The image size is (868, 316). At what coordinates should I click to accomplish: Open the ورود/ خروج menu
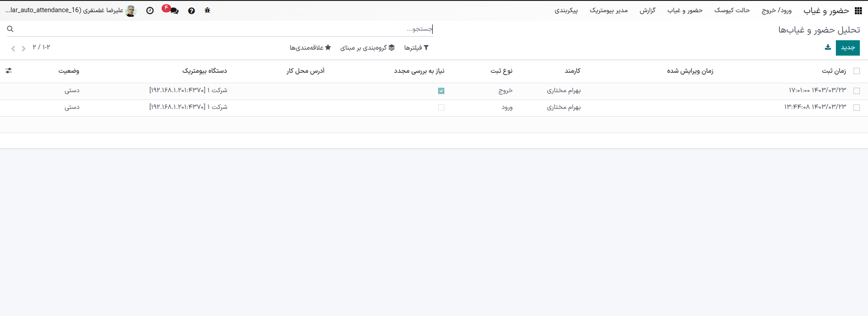coord(777,10)
